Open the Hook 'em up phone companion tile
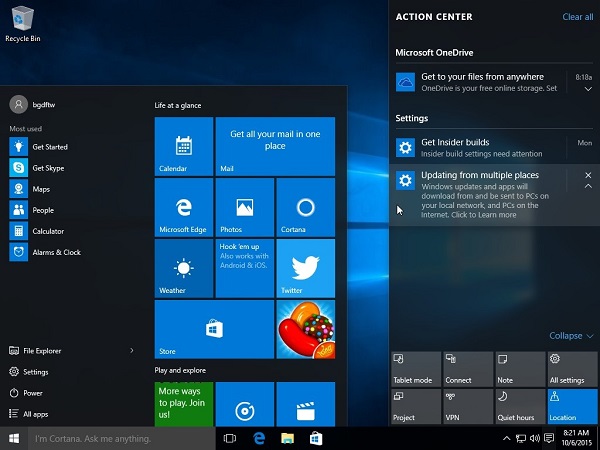This screenshot has width=600, height=450. (245, 268)
